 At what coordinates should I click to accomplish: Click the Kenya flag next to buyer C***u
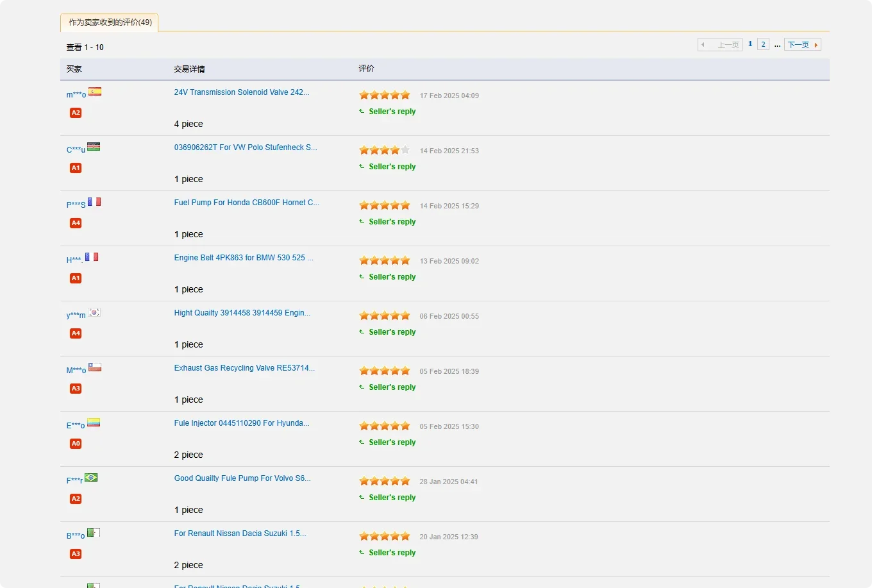(x=94, y=147)
